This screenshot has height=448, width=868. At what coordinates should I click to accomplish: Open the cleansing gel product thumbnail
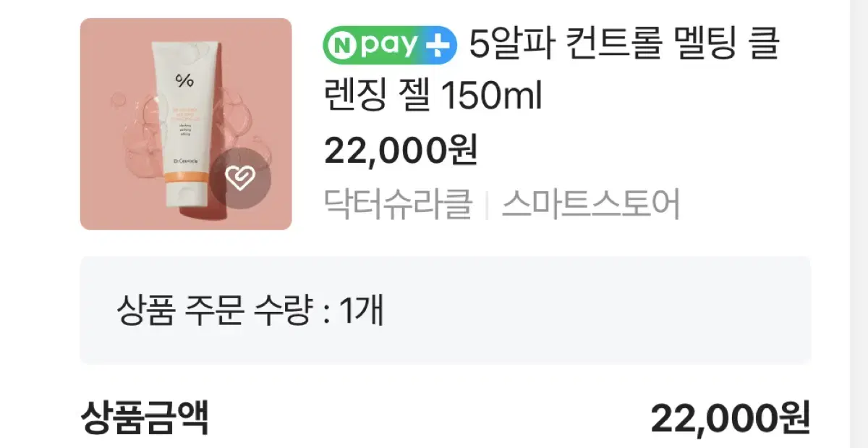(x=186, y=124)
